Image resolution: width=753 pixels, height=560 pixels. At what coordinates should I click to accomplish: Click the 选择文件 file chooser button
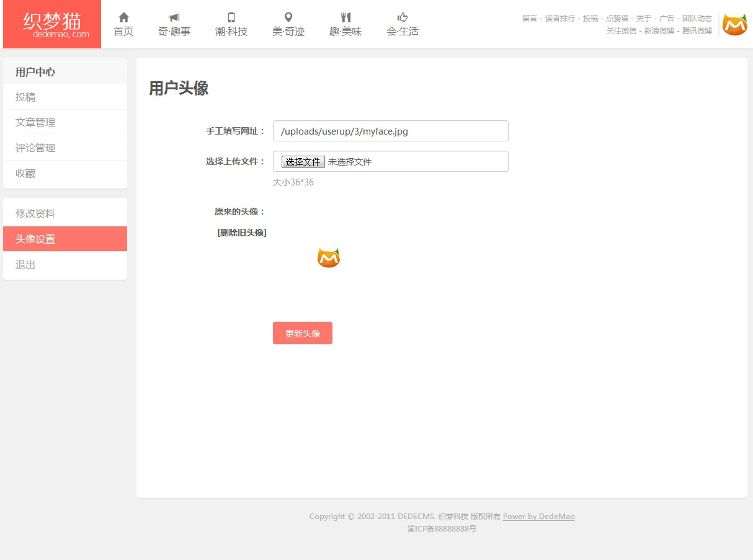(303, 162)
